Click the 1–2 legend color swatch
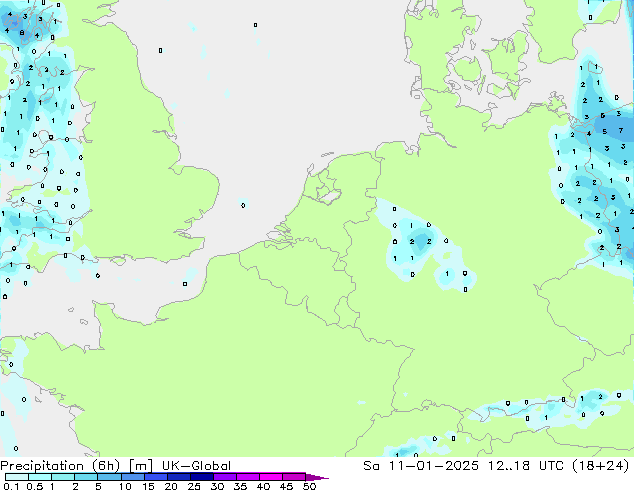Screen dimensions: 634x490 point(63,477)
